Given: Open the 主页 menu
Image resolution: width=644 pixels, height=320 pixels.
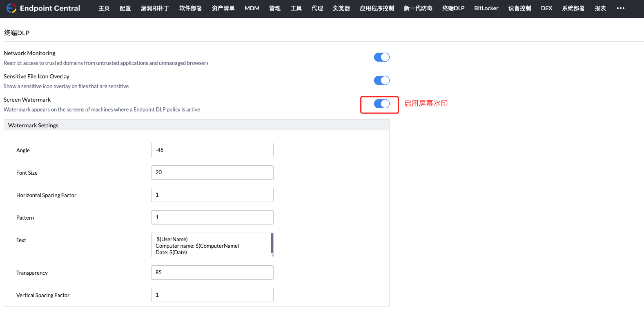Looking at the screenshot, I should 104,8.
